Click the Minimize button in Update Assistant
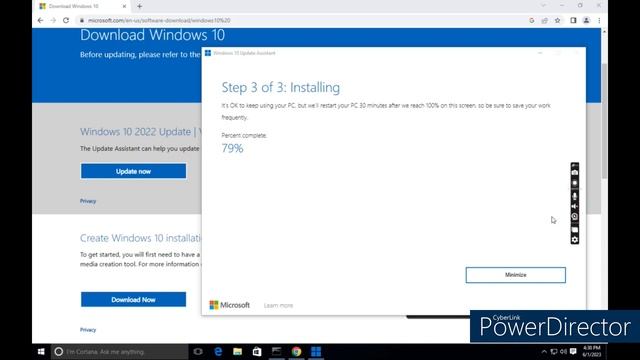The width and height of the screenshot is (640, 360). [516, 275]
